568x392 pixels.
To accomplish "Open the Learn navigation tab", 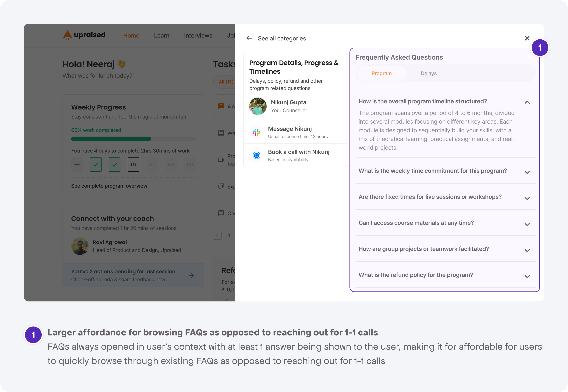I will point(162,36).
